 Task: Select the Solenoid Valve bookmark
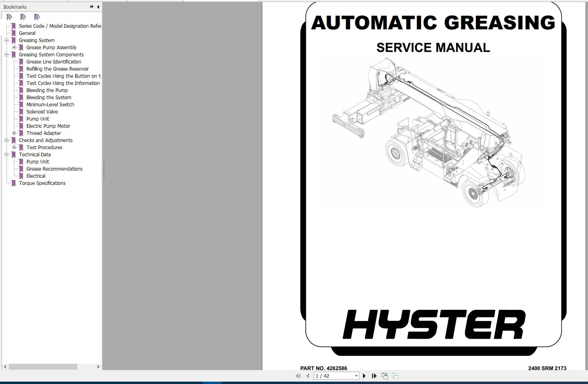point(42,112)
